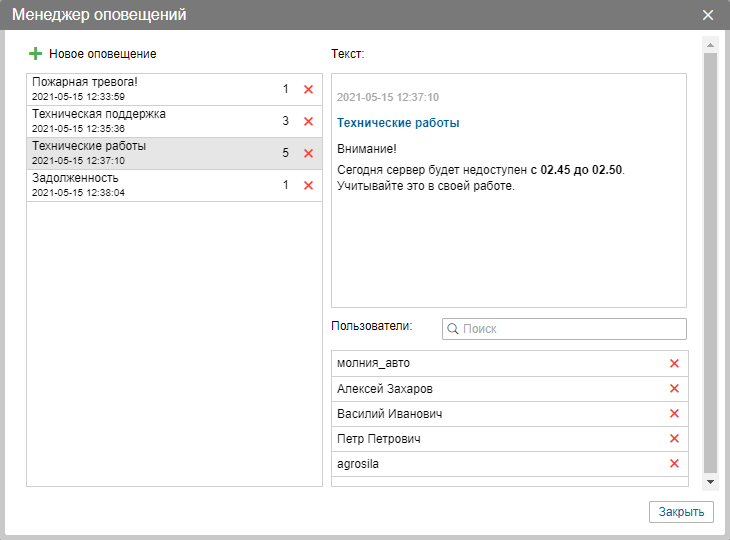Viewport: 730px width, 540px height.
Task: Remove user Василий Иванович from list
Action: [674, 413]
